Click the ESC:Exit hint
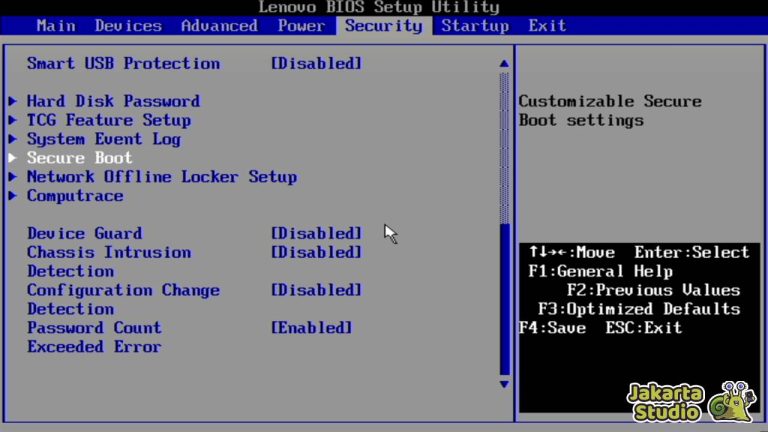 pos(644,328)
